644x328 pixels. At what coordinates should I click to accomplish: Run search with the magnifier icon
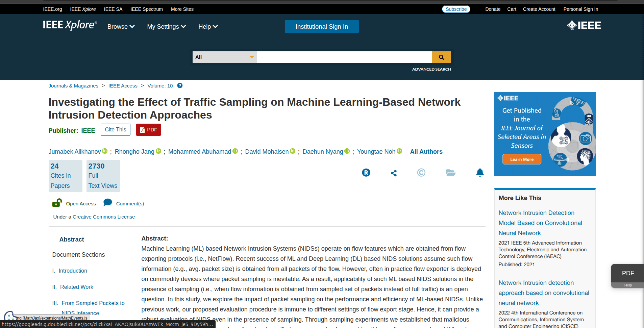(x=441, y=57)
